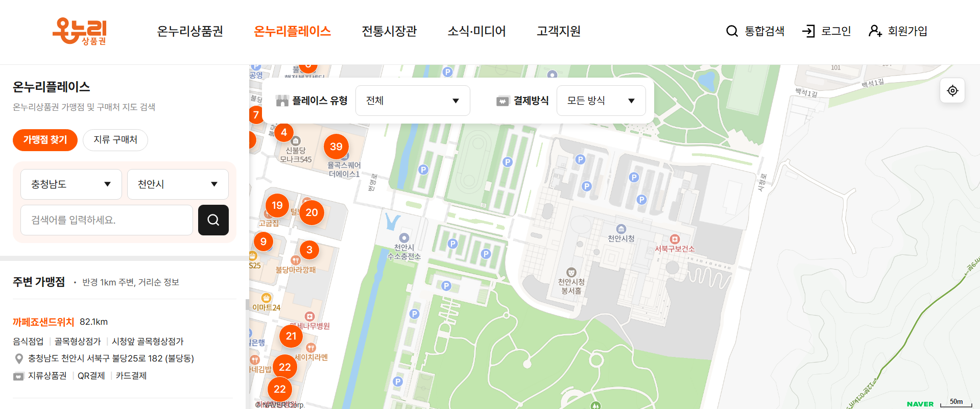Click the cluster marker 39

coord(336,147)
